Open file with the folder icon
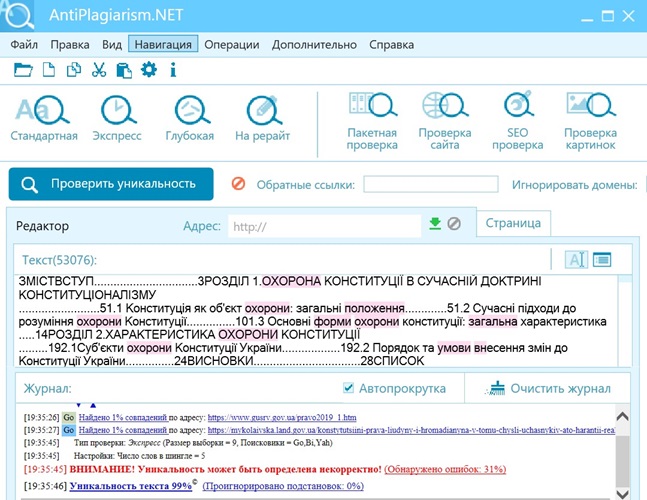Screen dimensions: 647x500 (x=23, y=70)
